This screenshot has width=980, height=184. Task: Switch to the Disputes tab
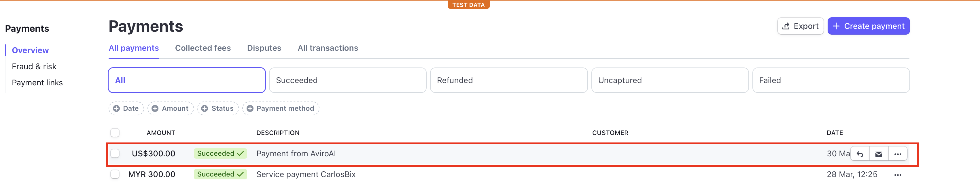pyautogui.click(x=264, y=48)
